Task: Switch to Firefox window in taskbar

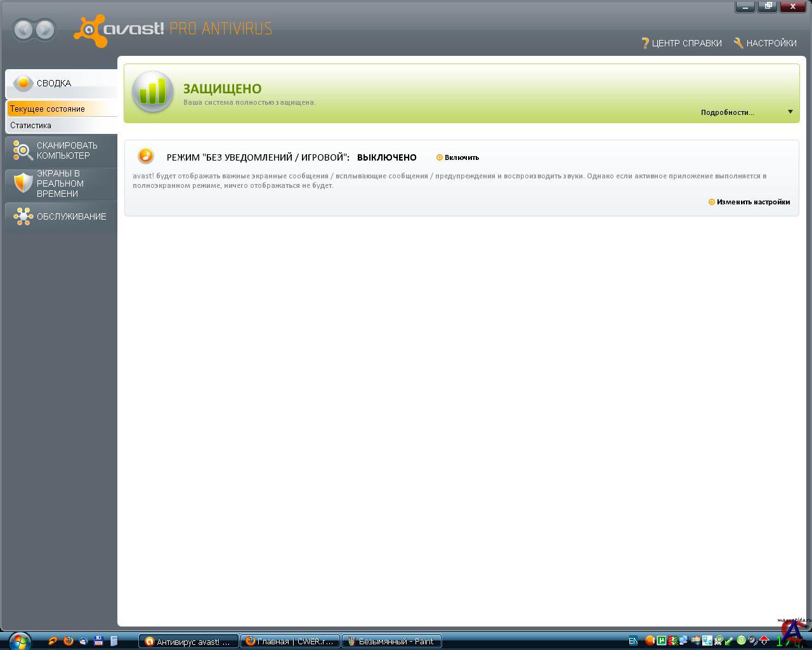Action: click(290, 641)
